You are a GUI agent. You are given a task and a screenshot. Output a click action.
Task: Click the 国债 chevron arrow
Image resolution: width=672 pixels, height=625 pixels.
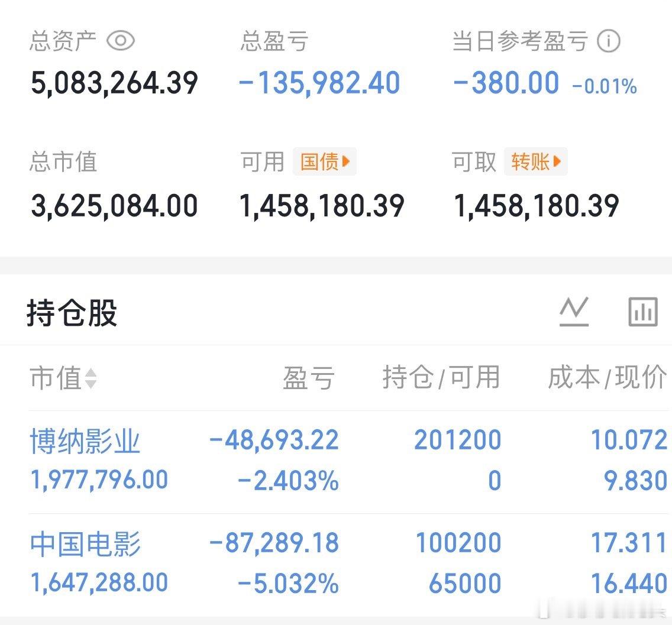pyautogui.click(x=347, y=161)
